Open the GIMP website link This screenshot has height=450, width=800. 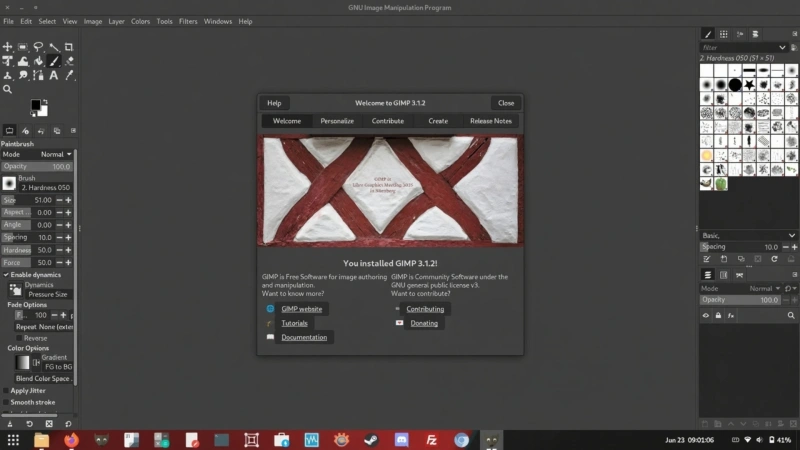(302, 309)
